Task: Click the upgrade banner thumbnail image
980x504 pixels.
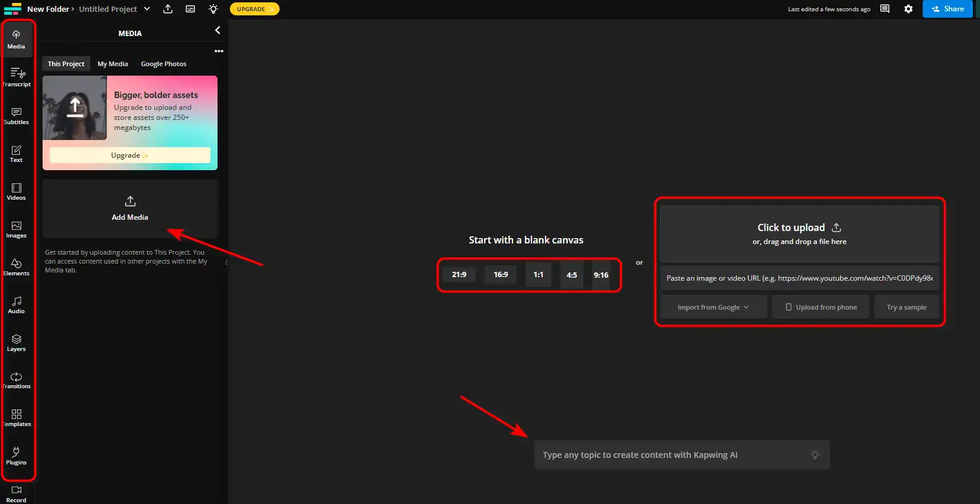Action: 74,108
